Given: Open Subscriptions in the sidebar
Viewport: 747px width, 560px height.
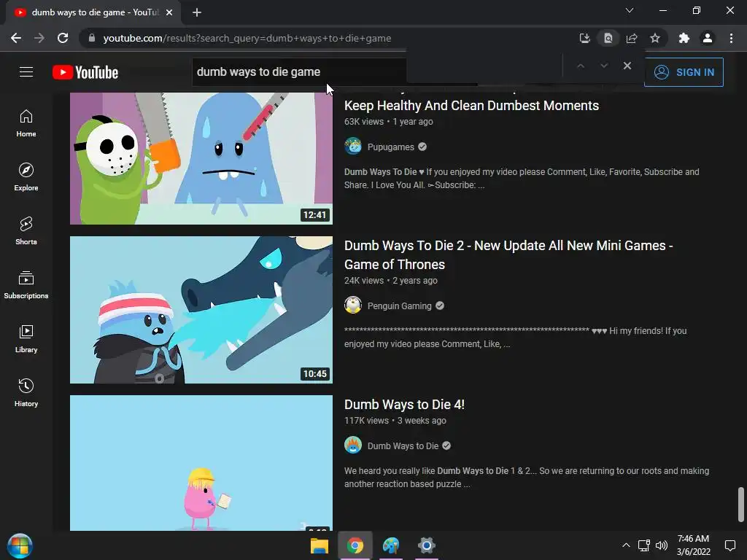Looking at the screenshot, I should [x=26, y=285].
